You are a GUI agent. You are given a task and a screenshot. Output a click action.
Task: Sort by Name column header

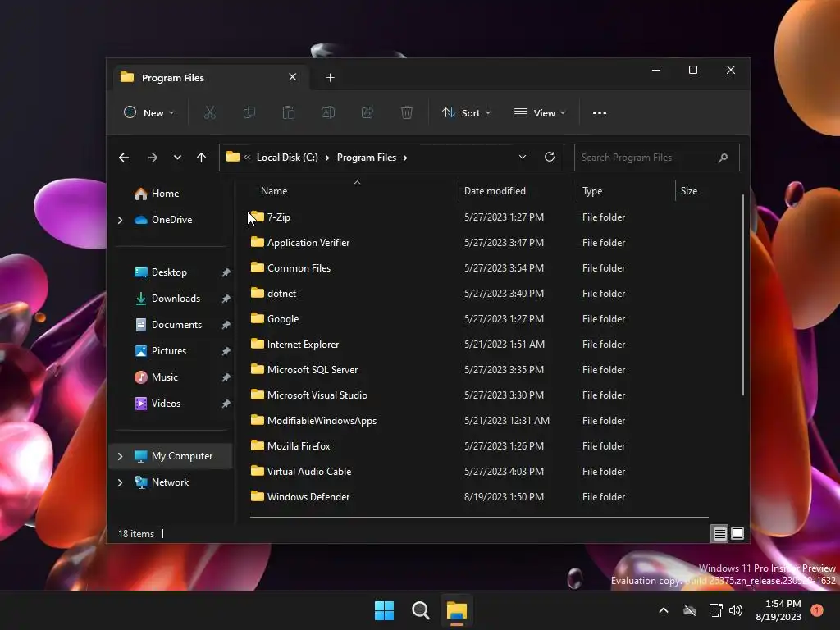coord(354,191)
